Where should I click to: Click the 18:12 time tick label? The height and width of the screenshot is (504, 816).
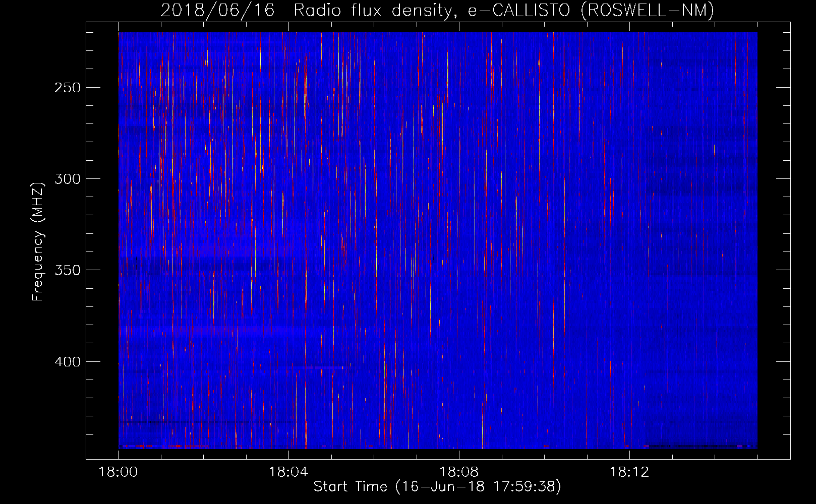(x=629, y=472)
